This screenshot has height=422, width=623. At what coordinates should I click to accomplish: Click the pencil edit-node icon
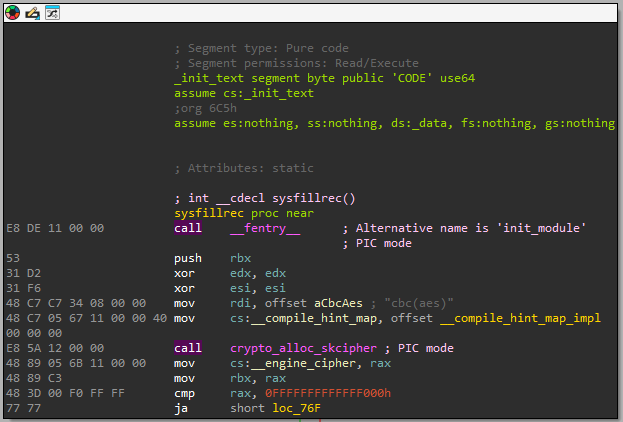click(x=32, y=13)
